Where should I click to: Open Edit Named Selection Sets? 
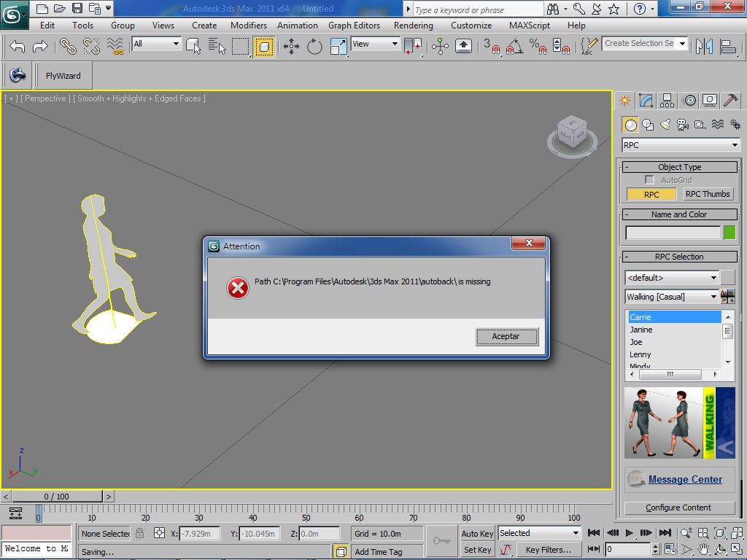click(589, 47)
